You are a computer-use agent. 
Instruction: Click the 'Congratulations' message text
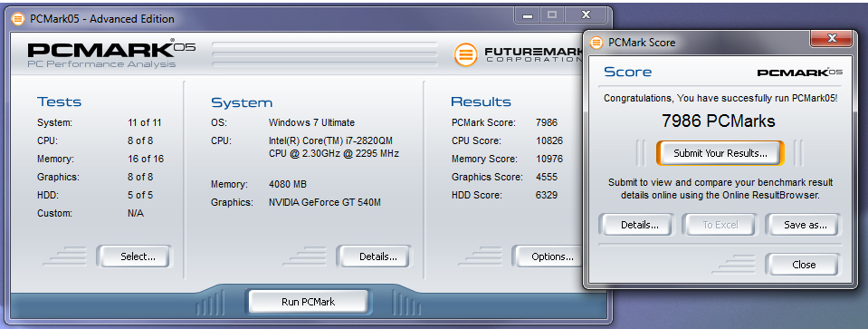pyautogui.click(x=720, y=98)
